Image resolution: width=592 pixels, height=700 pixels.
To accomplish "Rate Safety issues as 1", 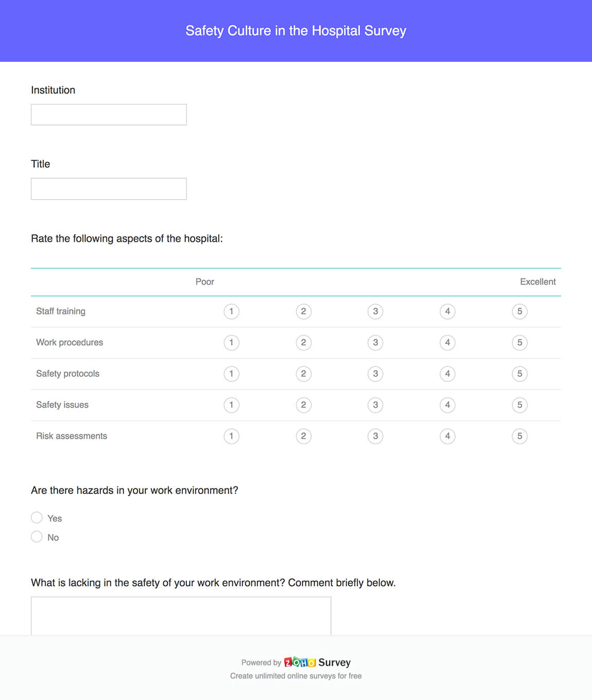I will coord(231,405).
